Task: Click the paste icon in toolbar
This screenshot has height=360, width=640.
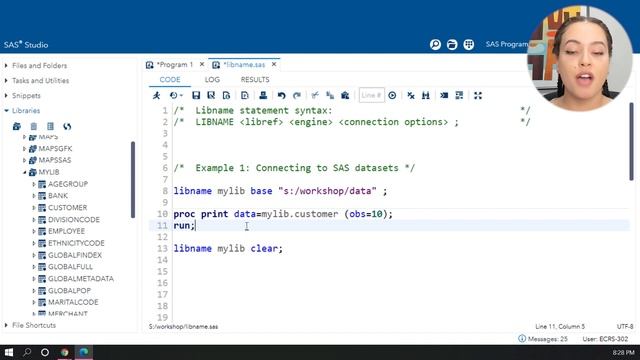Action: (345, 96)
